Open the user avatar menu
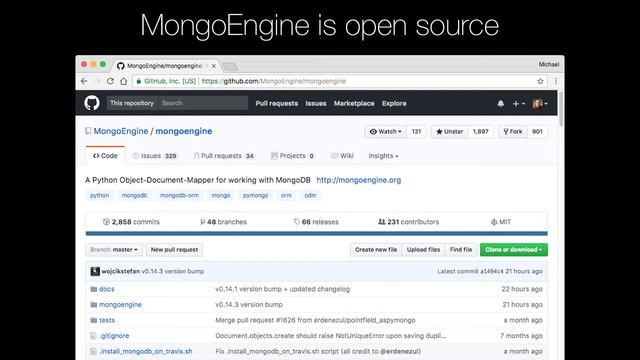The image size is (640, 360). click(540, 104)
